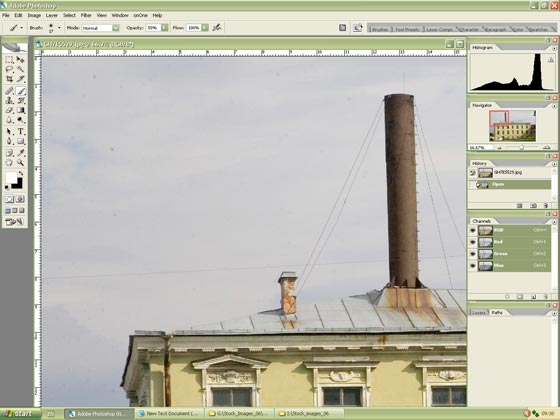
Task: Swap foreground and background colors
Action: point(21,174)
